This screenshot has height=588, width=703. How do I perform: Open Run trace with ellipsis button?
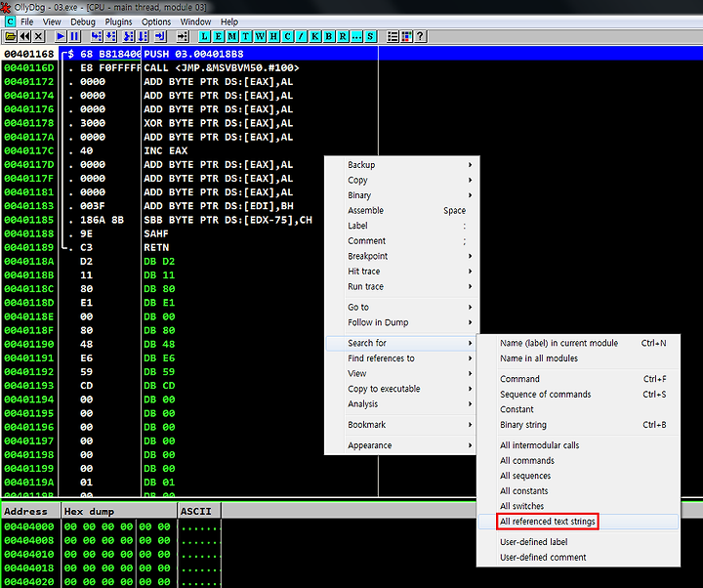point(356,36)
